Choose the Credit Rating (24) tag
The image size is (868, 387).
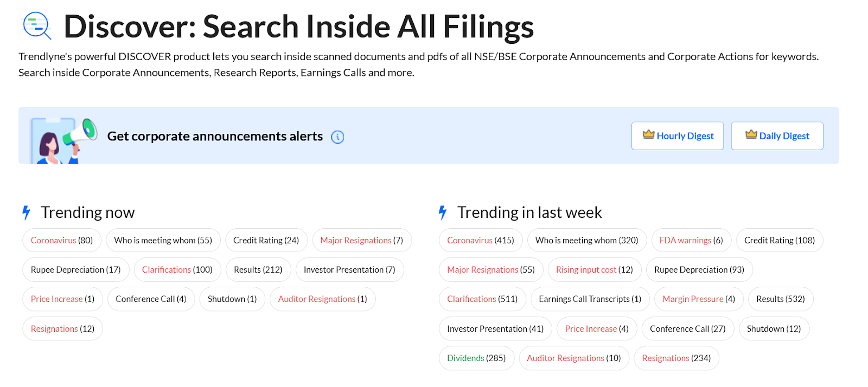(266, 240)
